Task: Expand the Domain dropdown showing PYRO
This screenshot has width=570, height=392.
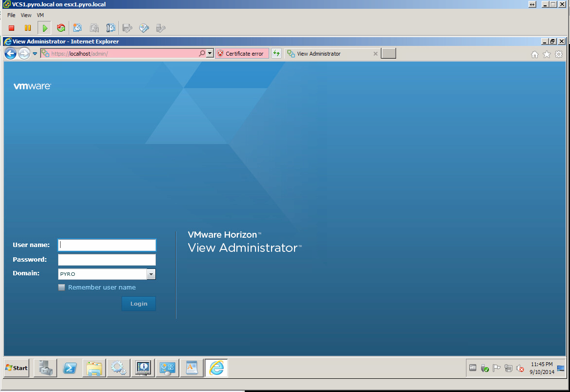Action: 151,274
